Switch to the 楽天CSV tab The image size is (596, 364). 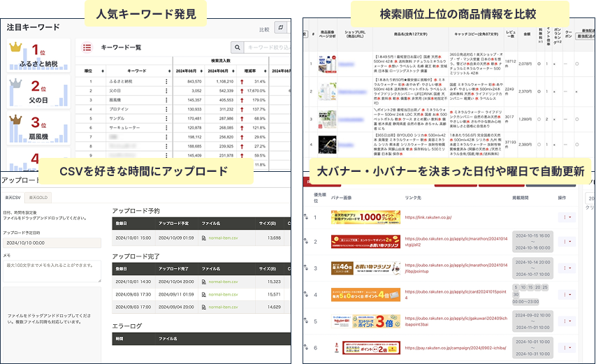coord(13,198)
